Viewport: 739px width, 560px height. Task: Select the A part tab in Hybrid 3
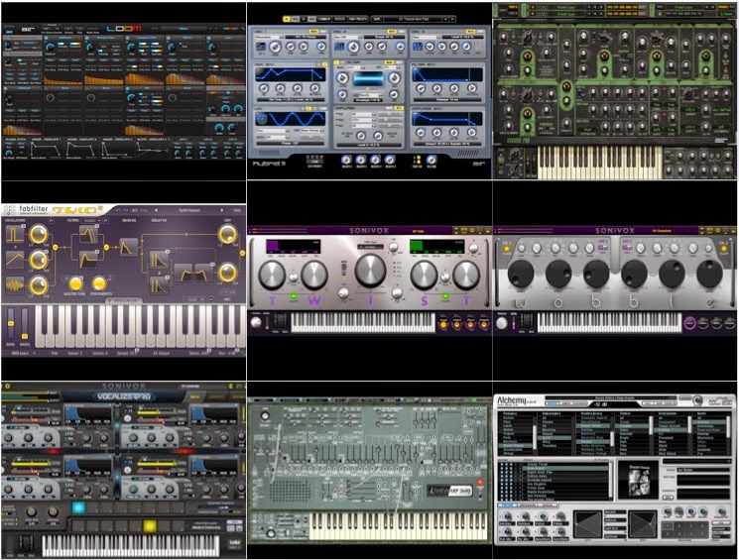tap(287, 19)
